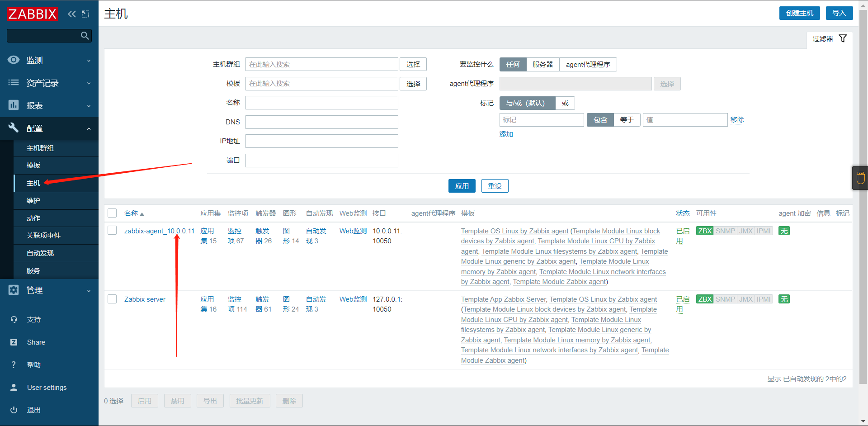Click the 添加 tag link
Image resolution: width=868 pixels, height=426 pixels.
coord(506,134)
